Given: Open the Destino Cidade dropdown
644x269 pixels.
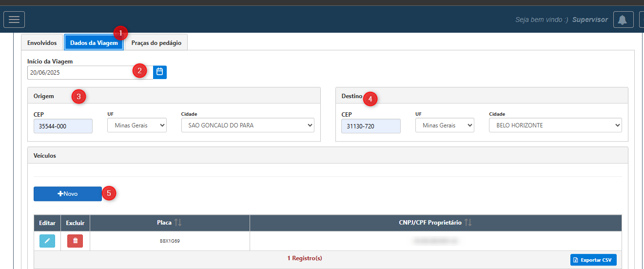Looking at the screenshot, I should tap(555, 125).
